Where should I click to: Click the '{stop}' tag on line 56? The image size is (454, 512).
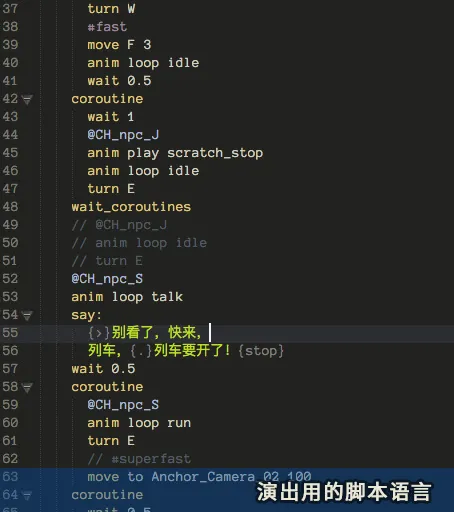pyautogui.click(x=261, y=351)
